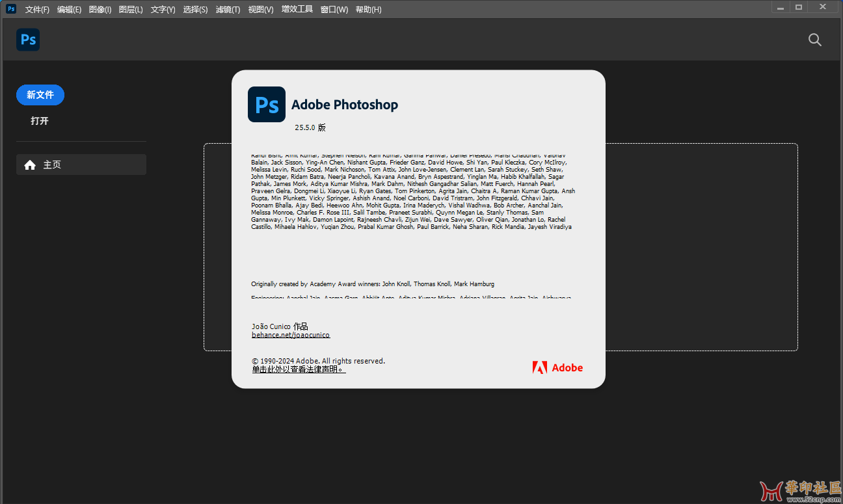Click the Ps home logo below menu bar
The width and height of the screenshot is (843, 504).
pyautogui.click(x=28, y=40)
